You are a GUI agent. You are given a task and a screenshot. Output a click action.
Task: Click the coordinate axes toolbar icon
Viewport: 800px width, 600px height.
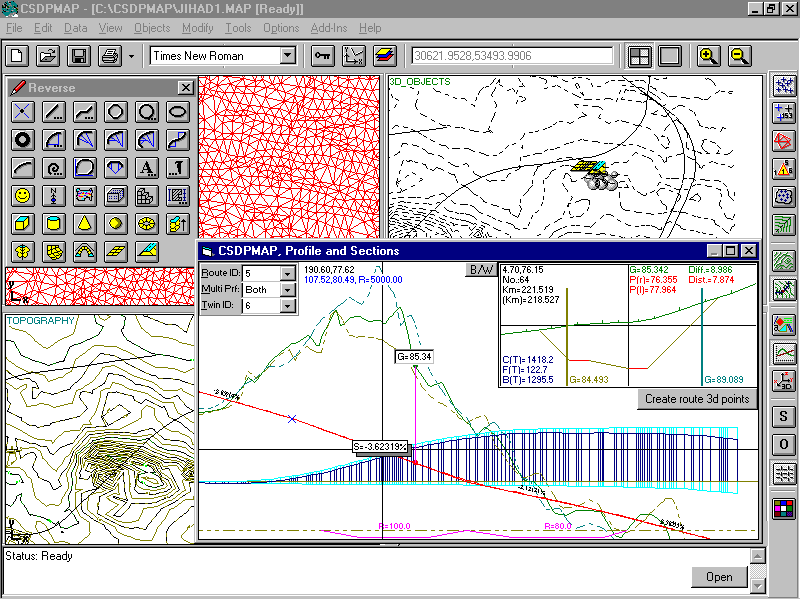pos(354,56)
